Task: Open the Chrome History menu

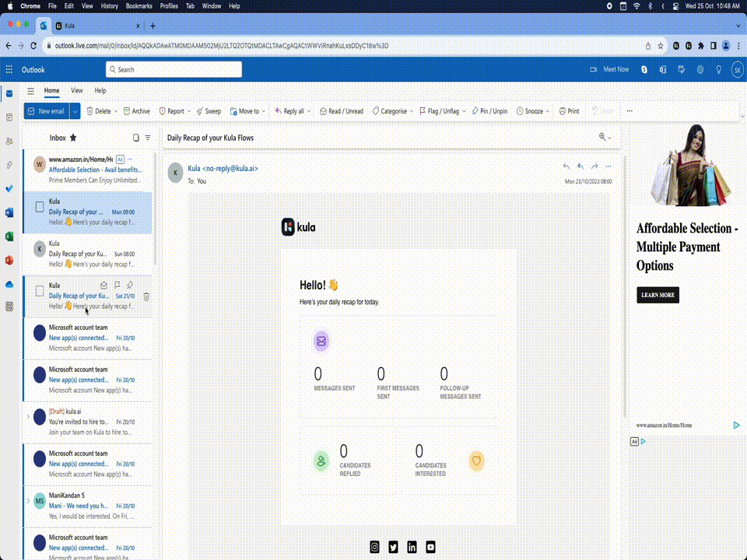Action: tap(109, 6)
